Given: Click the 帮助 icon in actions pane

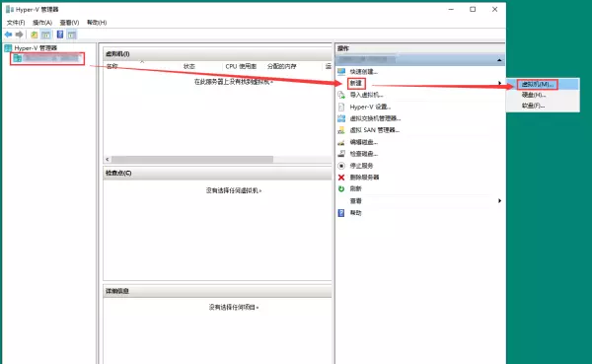Looking at the screenshot, I should tap(341, 213).
